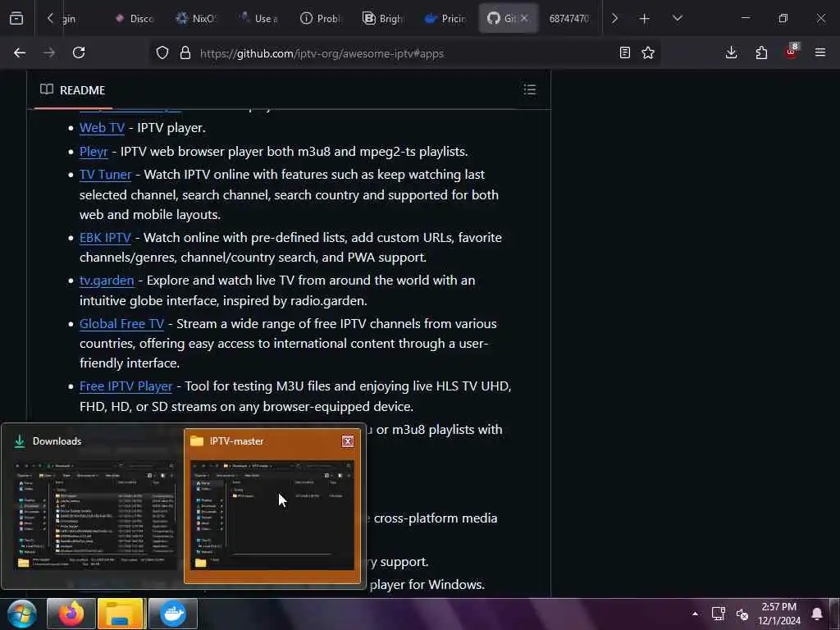Click the Firefox taskbar icon
Viewport: 840px width, 630px height.
point(71,614)
